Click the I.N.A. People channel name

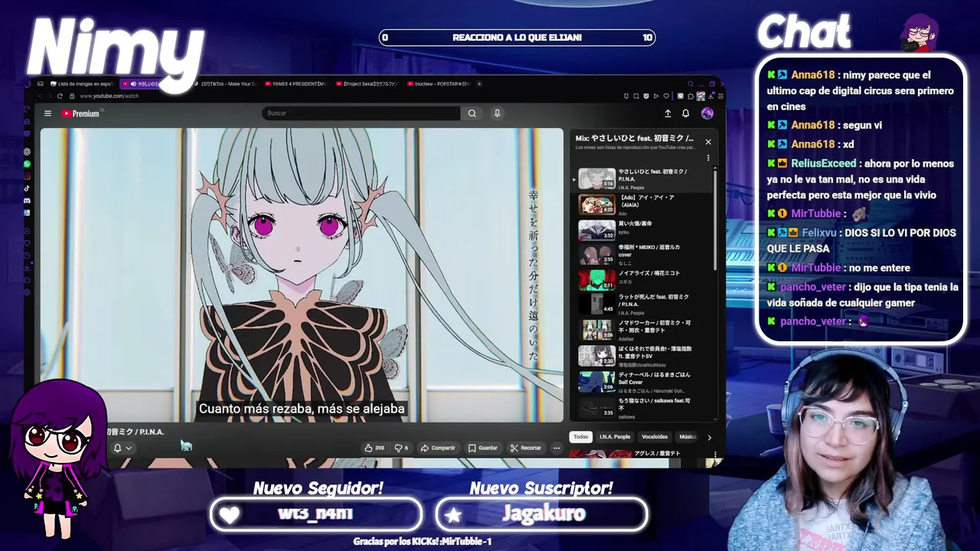coord(632,187)
